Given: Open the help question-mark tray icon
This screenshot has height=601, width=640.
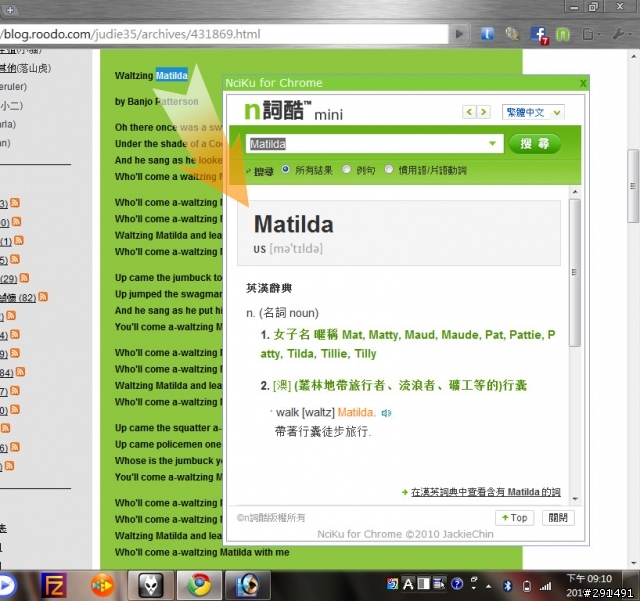Looking at the screenshot, I should point(457,584).
